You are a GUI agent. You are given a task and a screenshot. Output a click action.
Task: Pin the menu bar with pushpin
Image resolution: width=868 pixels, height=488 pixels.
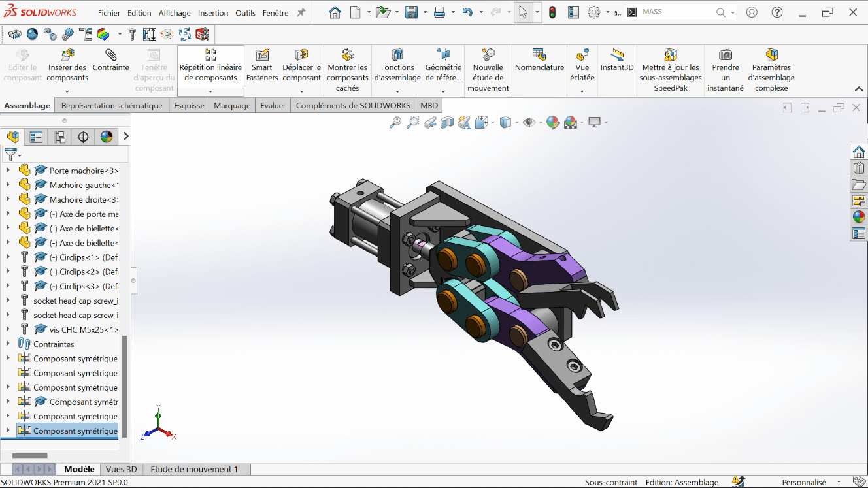pyautogui.click(x=301, y=12)
